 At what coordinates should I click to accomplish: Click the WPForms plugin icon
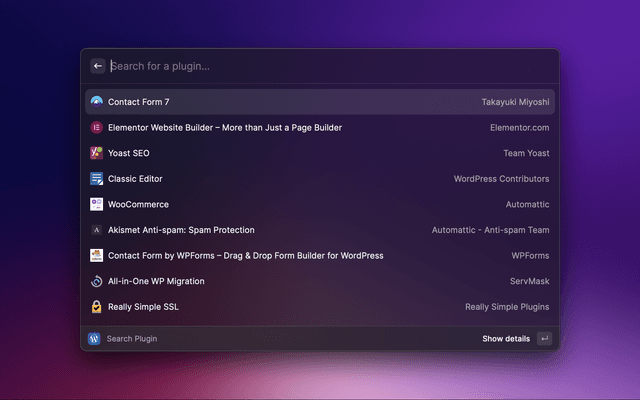pyautogui.click(x=96, y=256)
